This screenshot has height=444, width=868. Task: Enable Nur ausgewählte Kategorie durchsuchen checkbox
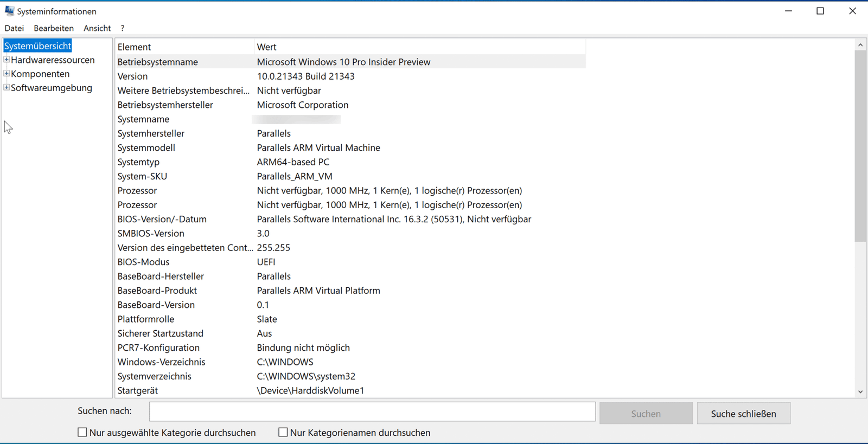[x=82, y=433]
